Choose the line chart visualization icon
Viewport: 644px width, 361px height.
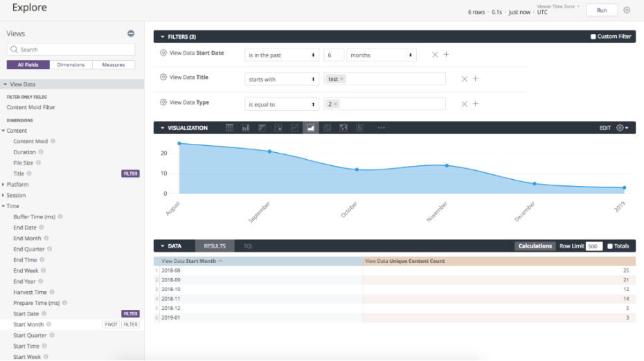pos(294,128)
